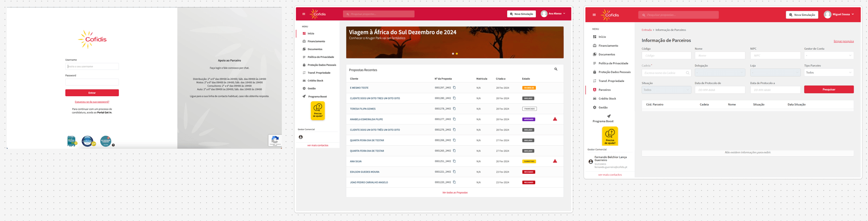Copy proposal number 0001280_24V2
This screenshot has width=868, height=221.
(454, 98)
